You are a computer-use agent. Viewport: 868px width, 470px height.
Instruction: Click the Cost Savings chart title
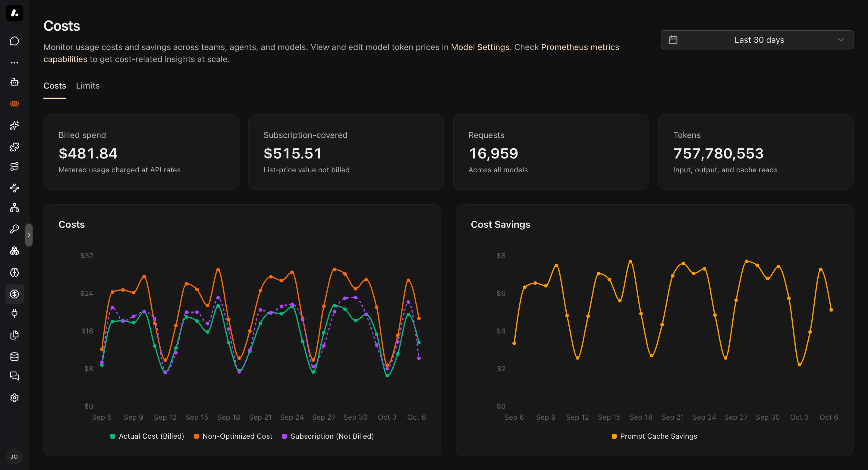click(x=500, y=224)
